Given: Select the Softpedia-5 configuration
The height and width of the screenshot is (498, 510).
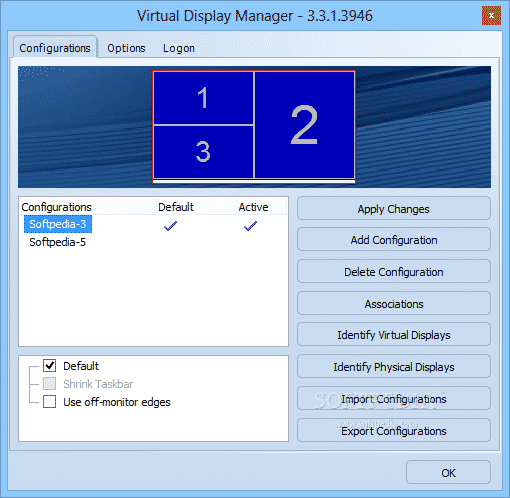Looking at the screenshot, I should [57, 242].
